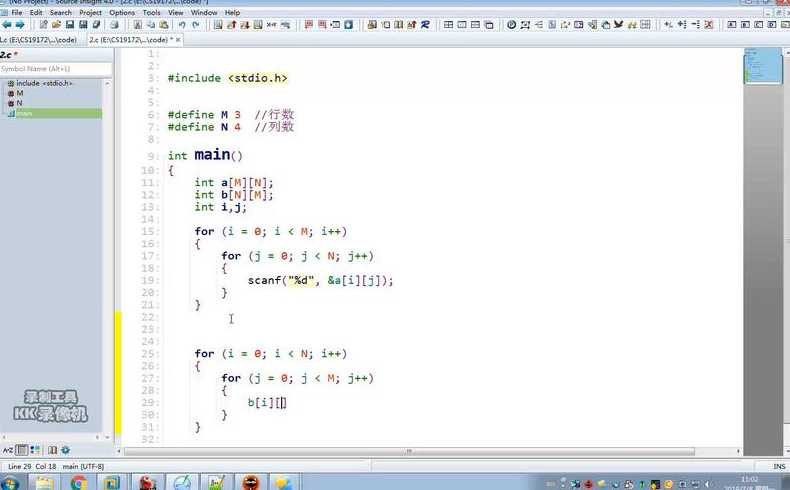Open the Edit menu
Viewport: 790px width, 490px height.
[x=36, y=12]
